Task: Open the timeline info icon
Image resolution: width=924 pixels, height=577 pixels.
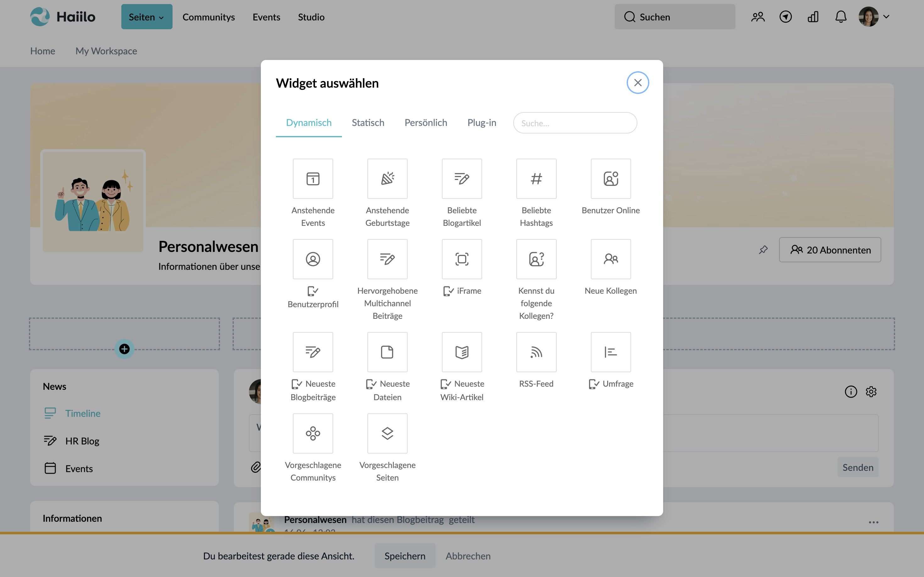Action: click(x=851, y=392)
